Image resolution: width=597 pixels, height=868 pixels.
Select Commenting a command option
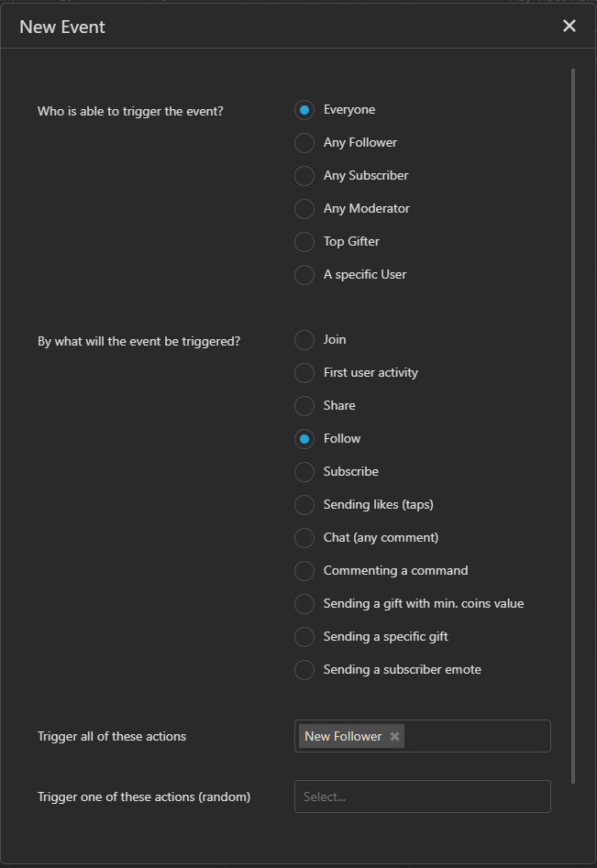(x=304, y=570)
